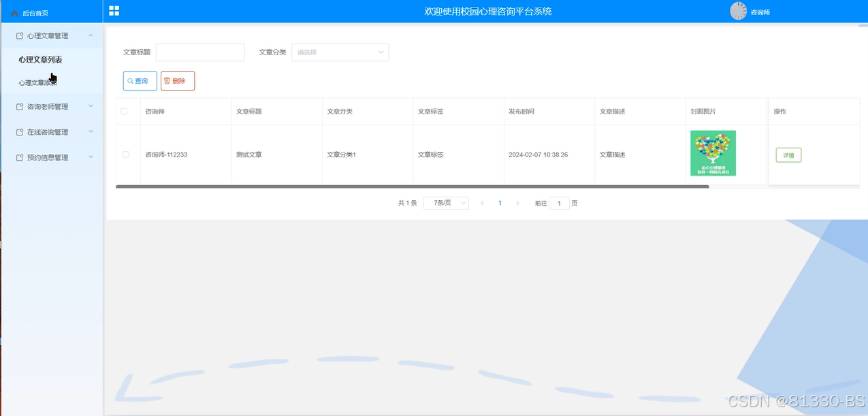Click the grid menu icon in the header
The width and height of the screenshot is (868, 416).
pyautogui.click(x=114, y=11)
